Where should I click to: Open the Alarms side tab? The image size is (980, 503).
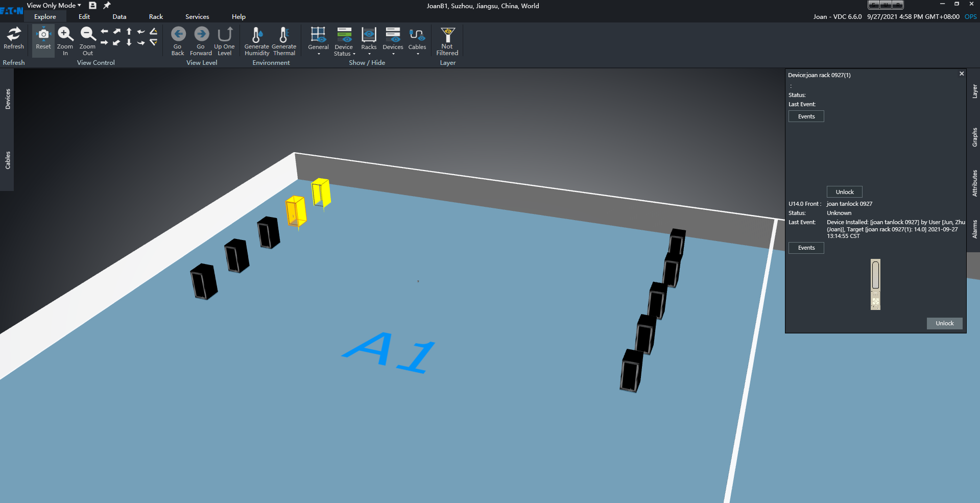click(x=974, y=229)
